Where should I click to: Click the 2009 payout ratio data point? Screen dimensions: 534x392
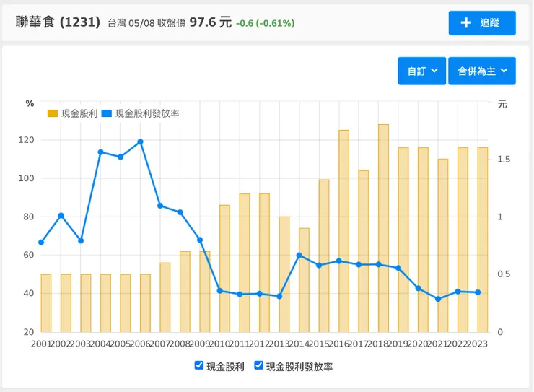pyautogui.click(x=200, y=240)
